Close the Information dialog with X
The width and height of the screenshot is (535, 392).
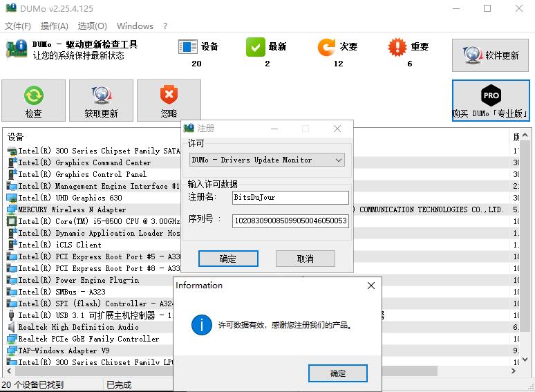[371, 286]
